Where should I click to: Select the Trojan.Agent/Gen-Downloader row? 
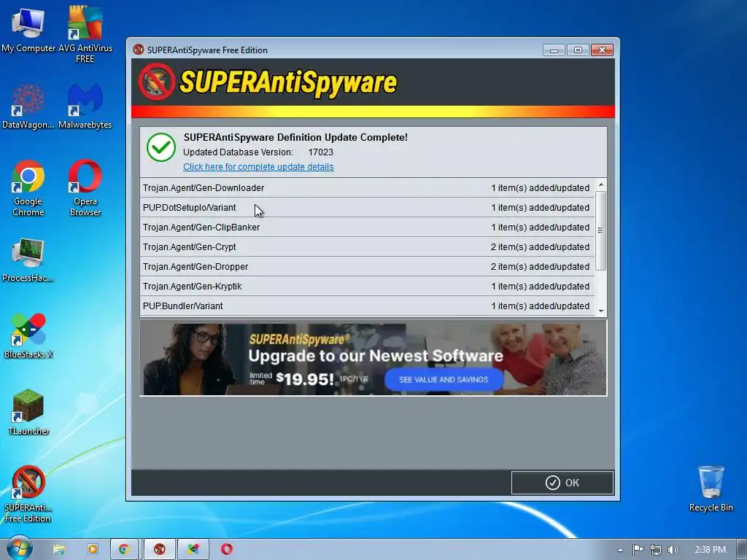(x=368, y=187)
